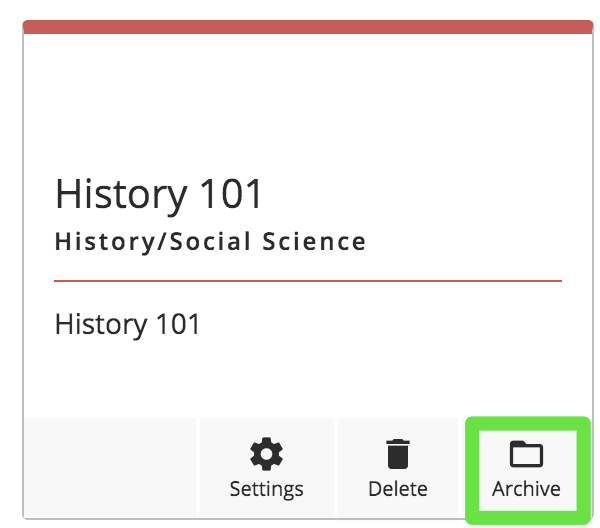
Task: Click the Settings gear icon
Action: point(266,455)
